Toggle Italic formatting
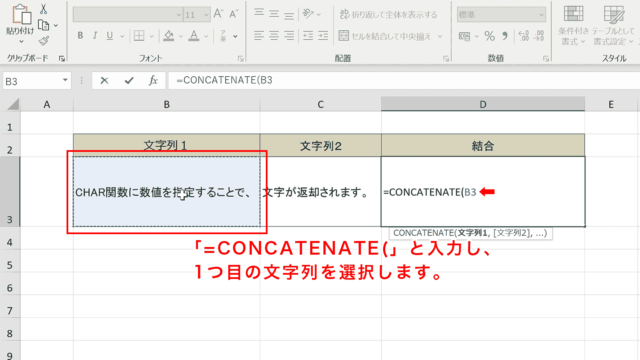The width and height of the screenshot is (640, 360). point(95,36)
